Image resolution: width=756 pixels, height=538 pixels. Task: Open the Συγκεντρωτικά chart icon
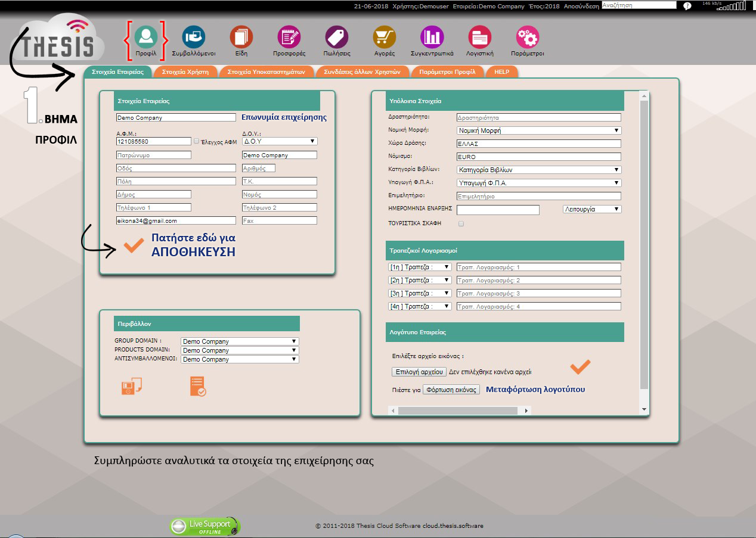[432, 38]
